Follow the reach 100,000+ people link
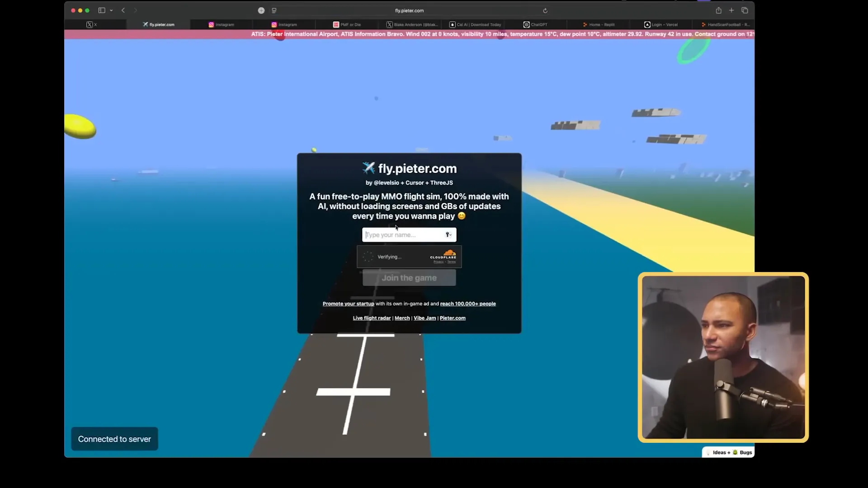 [x=468, y=304]
